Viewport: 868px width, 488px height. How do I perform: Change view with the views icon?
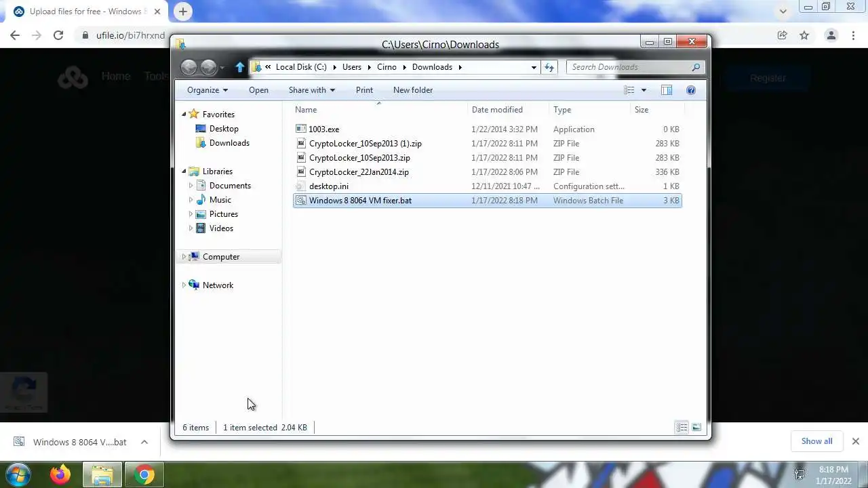629,90
